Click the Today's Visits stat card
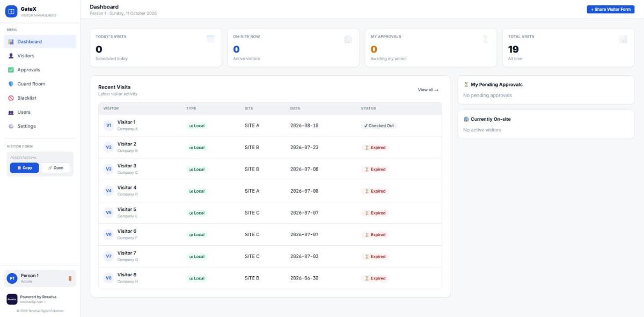Screen dimensions: 644x317 156,48
